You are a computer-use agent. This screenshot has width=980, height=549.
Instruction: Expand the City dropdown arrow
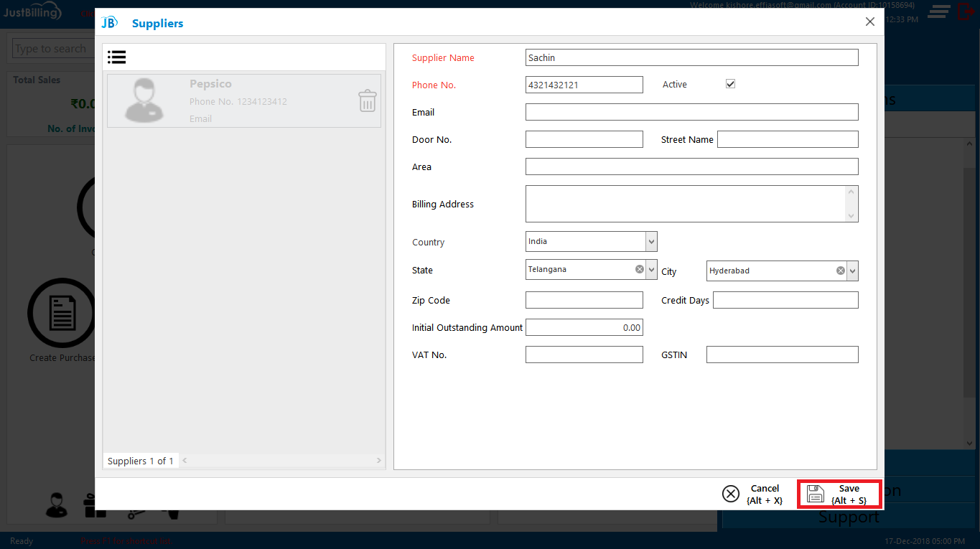(852, 271)
